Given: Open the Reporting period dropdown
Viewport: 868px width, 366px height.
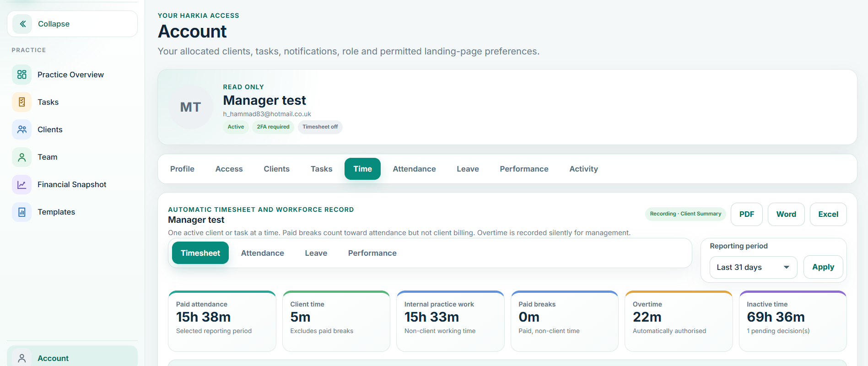Looking at the screenshot, I should (753, 267).
